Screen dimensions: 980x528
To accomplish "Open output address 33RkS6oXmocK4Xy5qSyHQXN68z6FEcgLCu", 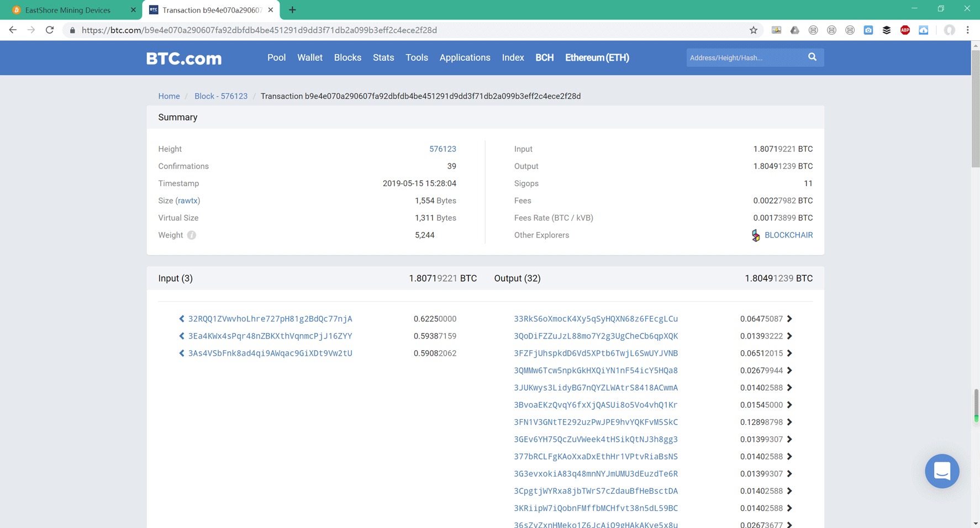I will (x=596, y=319).
